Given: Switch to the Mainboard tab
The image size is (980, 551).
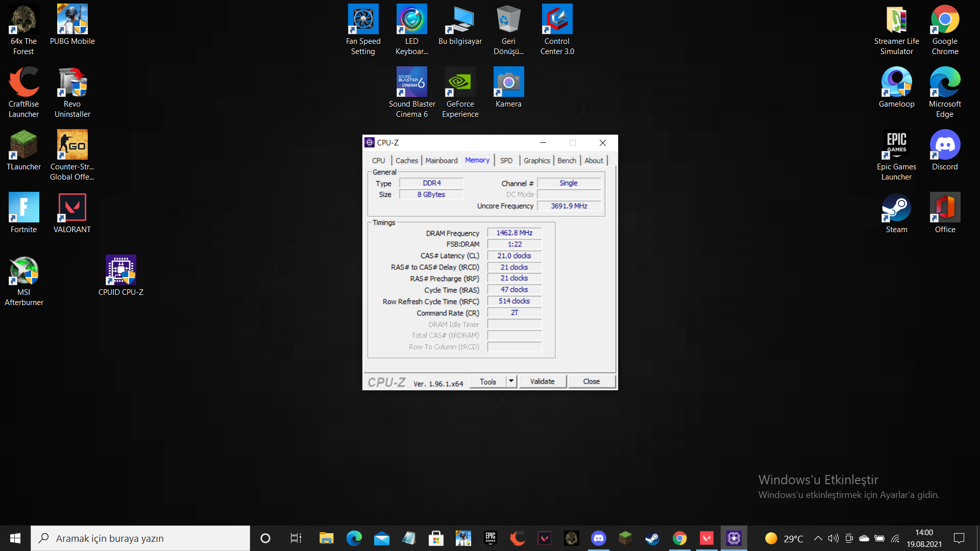Looking at the screenshot, I should [441, 161].
